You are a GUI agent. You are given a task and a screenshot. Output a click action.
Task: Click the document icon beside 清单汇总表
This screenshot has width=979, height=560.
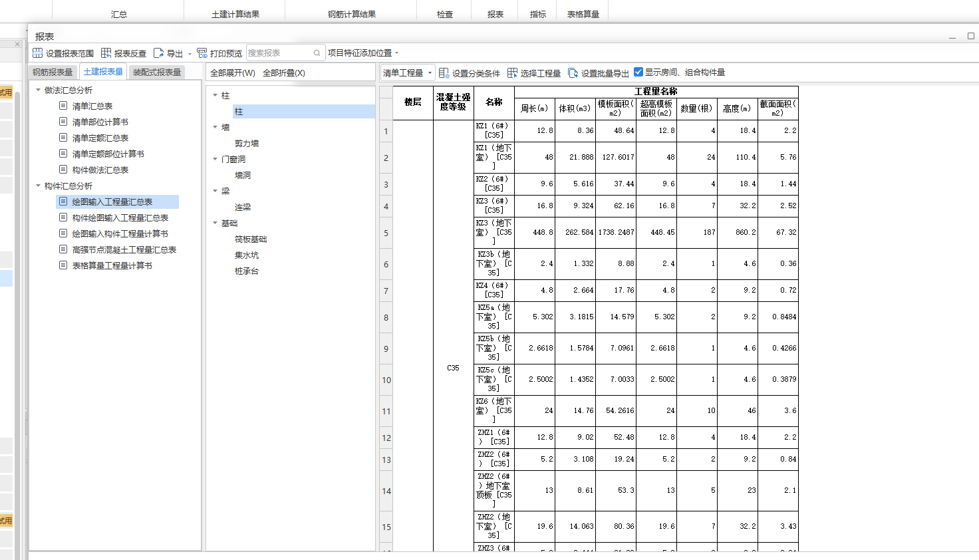click(x=63, y=106)
